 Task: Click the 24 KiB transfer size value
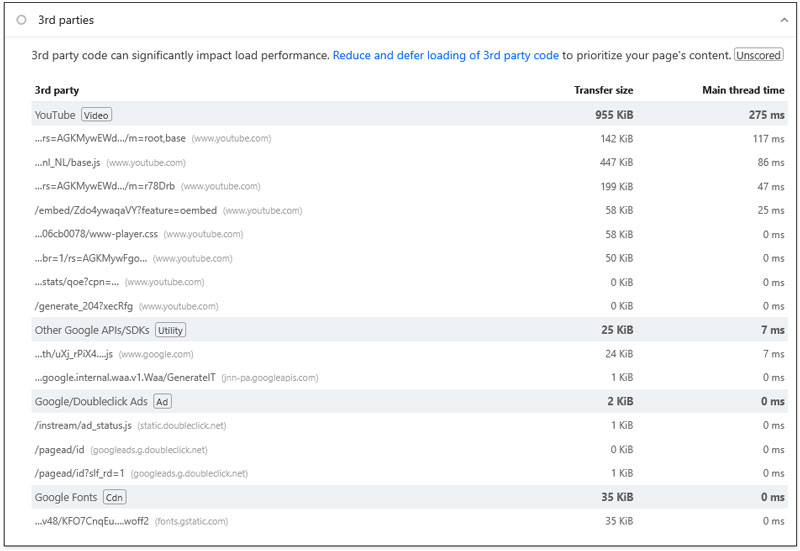tap(619, 354)
